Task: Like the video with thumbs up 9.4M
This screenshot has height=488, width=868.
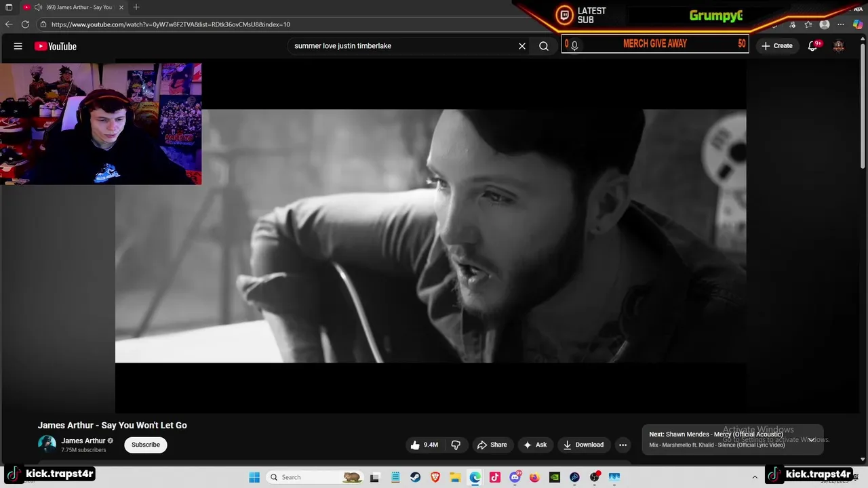Action: (x=424, y=445)
